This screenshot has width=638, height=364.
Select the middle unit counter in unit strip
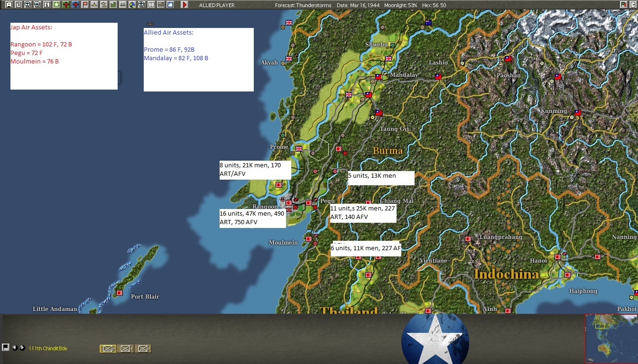[x=125, y=348]
